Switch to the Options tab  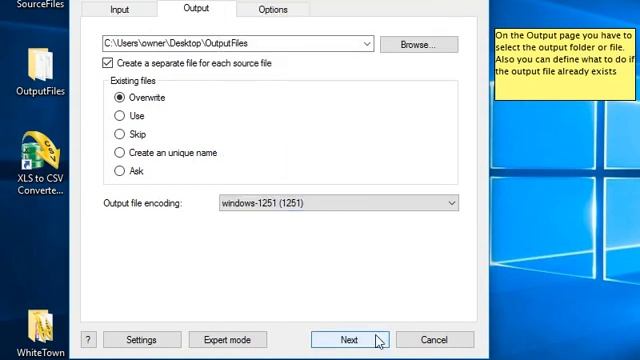point(273,9)
